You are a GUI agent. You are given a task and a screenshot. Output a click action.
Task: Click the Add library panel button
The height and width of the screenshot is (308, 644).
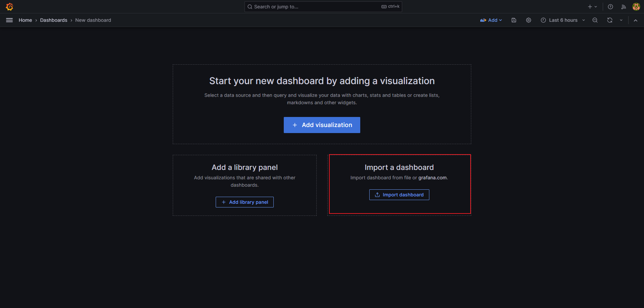click(x=245, y=202)
